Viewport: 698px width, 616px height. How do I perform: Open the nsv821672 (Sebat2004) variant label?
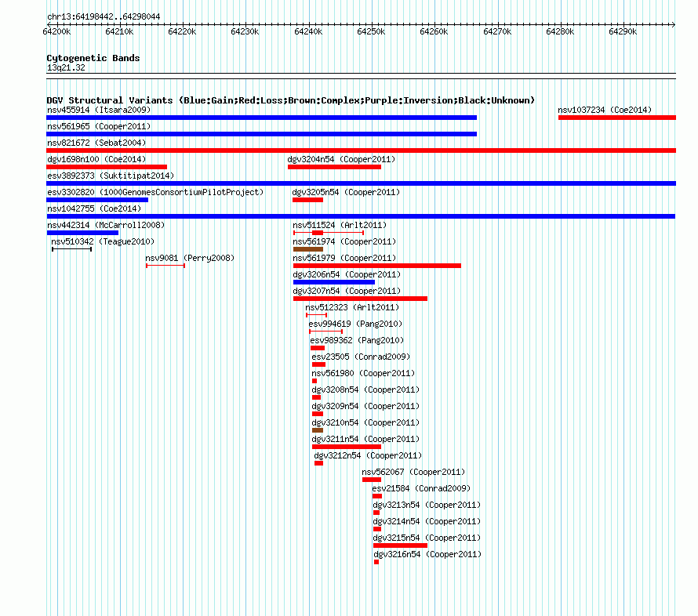pyautogui.click(x=96, y=143)
